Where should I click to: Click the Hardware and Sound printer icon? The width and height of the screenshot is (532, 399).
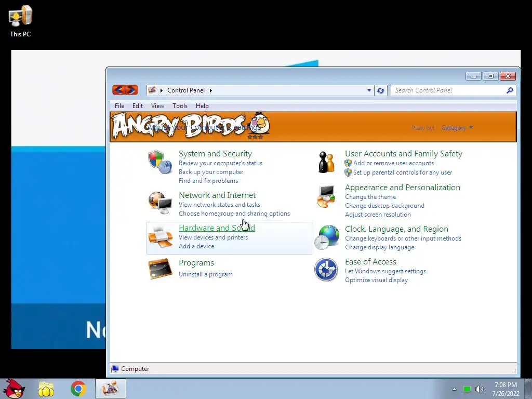click(x=160, y=237)
